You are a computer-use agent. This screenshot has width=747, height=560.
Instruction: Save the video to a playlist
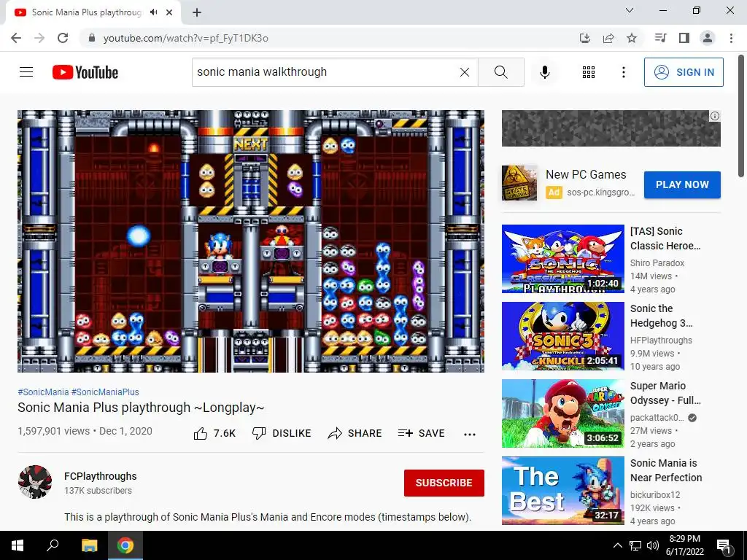click(x=421, y=433)
